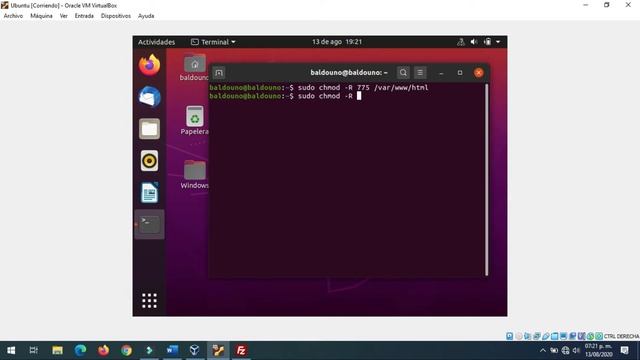Open the Terminal hamburger menu
This screenshot has width=640, height=360.
(x=420, y=73)
